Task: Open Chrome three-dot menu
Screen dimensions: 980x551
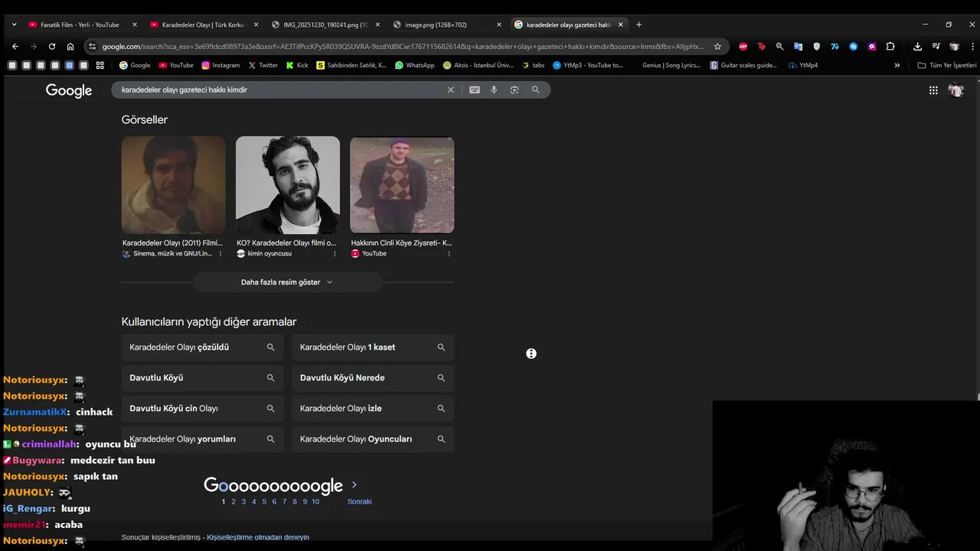Action: coord(972,46)
